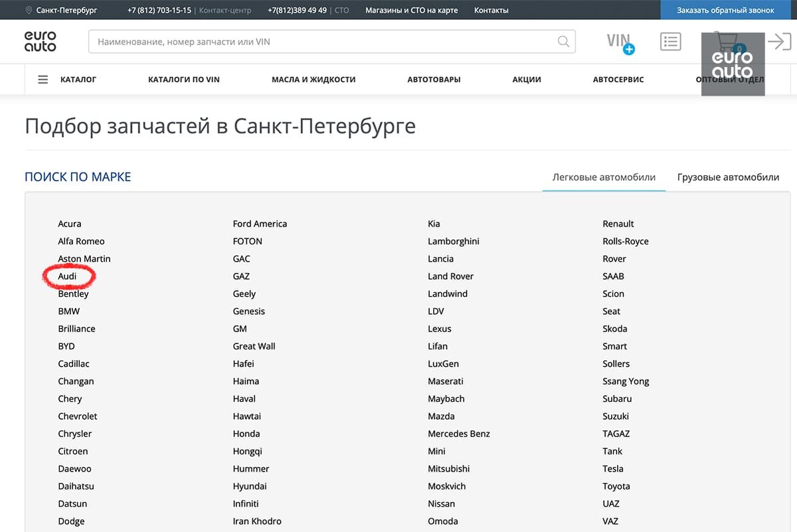Choose the Brilliance brand
The image size is (797, 532).
click(76, 328)
